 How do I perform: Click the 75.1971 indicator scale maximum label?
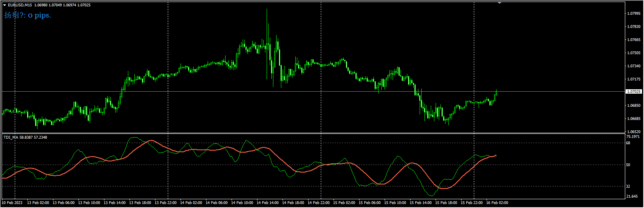pos(633,137)
